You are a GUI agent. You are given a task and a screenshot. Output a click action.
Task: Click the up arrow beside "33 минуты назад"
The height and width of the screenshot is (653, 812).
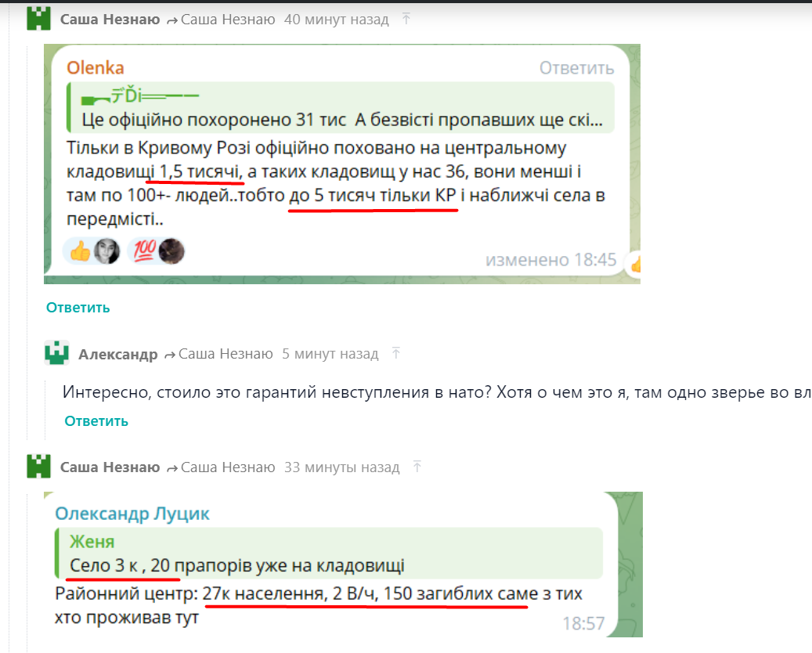coord(417,467)
